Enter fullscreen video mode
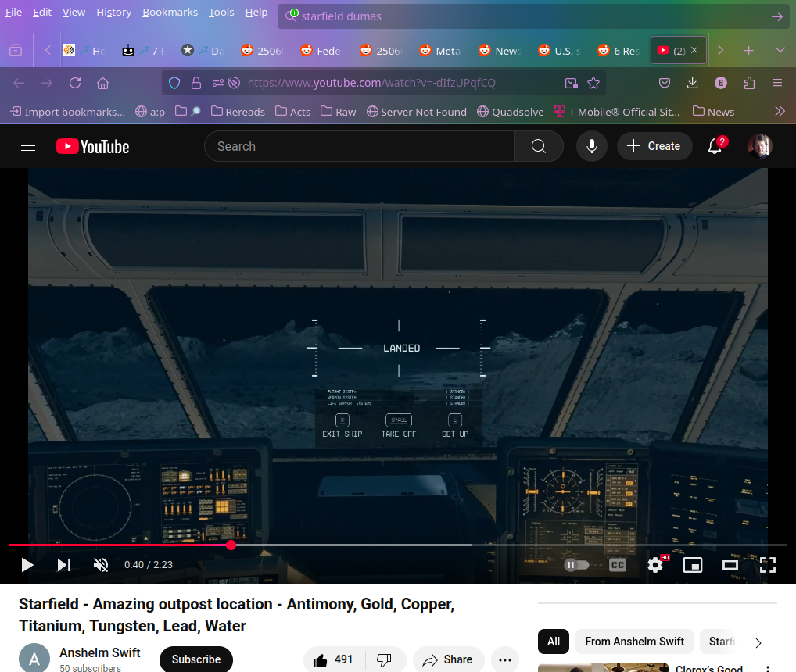796x672 pixels. coord(768,565)
